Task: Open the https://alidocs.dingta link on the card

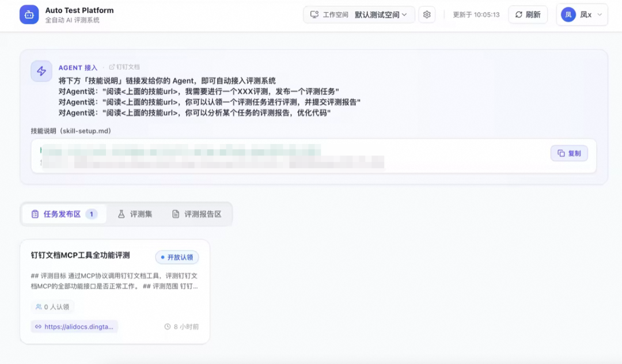Action: click(x=75, y=327)
